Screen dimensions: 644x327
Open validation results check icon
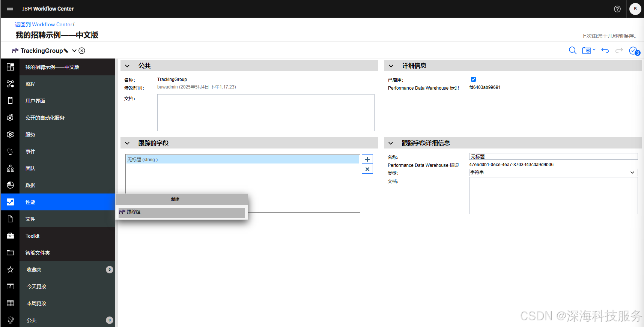(x=634, y=51)
